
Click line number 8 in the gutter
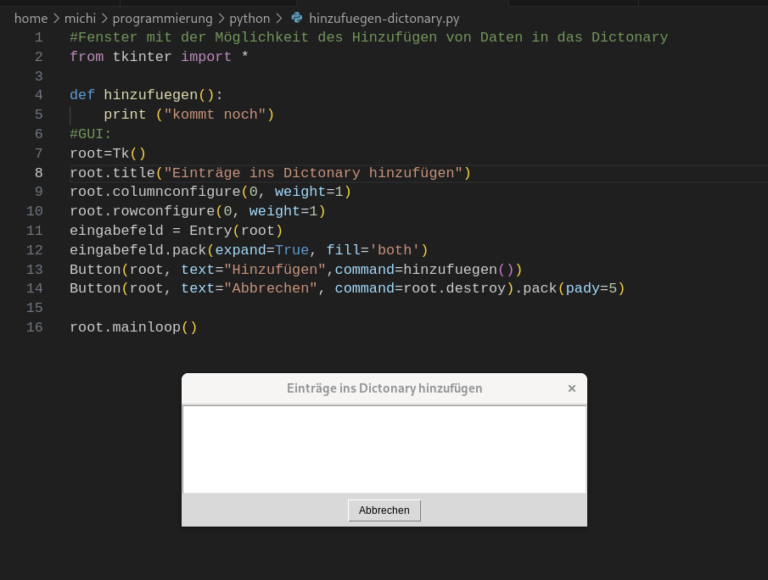coord(39,173)
